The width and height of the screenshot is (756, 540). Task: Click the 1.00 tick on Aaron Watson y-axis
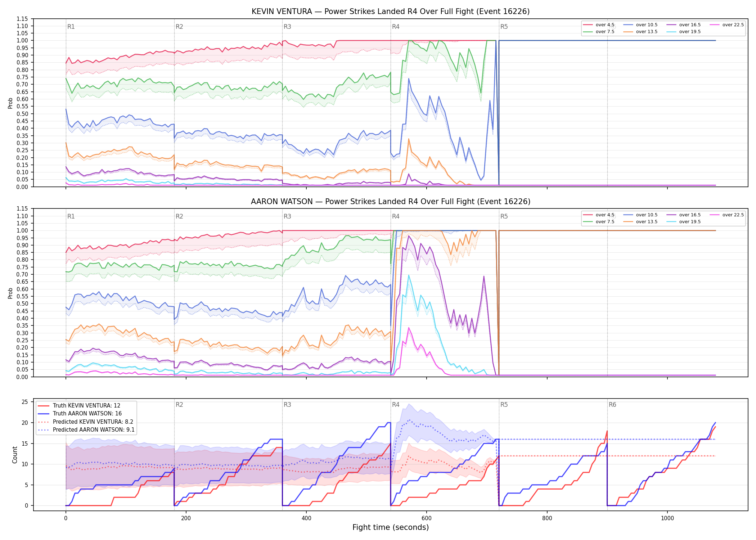coord(22,230)
